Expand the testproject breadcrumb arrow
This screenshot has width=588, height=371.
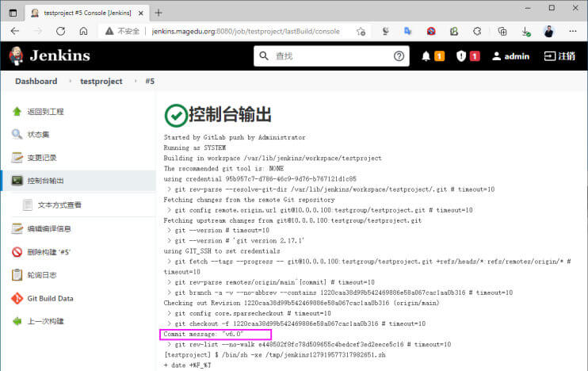pyautogui.click(x=135, y=81)
